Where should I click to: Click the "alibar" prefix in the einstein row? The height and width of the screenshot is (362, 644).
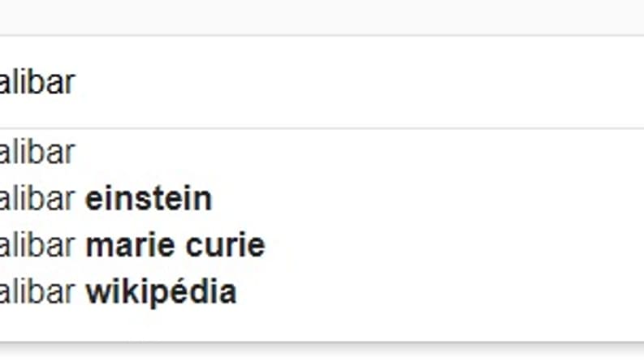(x=37, y=199)
